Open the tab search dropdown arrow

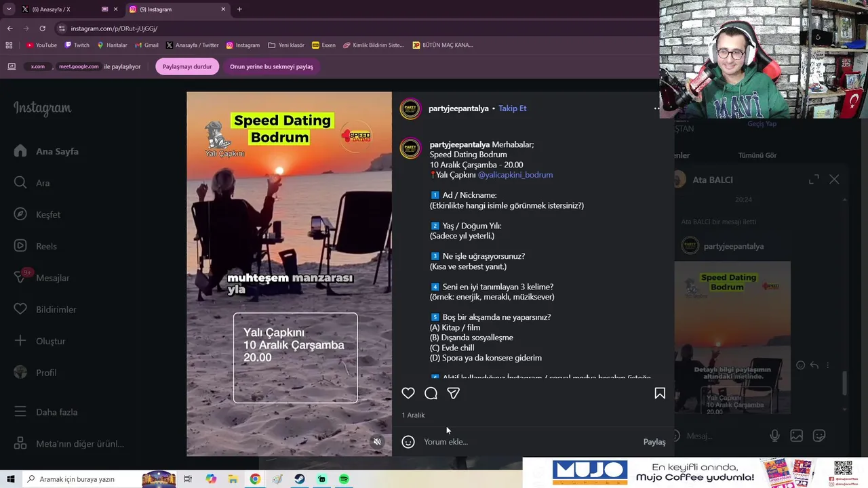[x=8, y=9]
